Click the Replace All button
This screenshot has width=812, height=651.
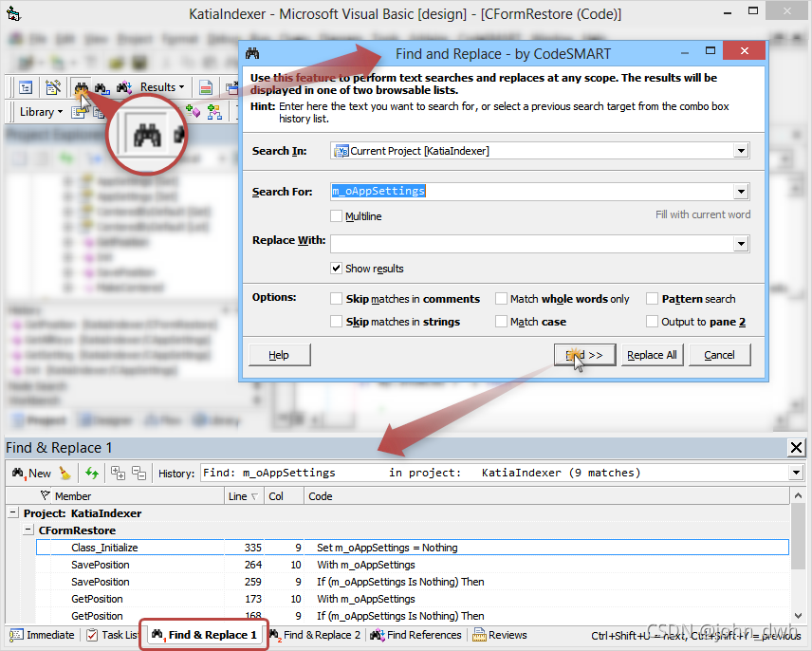652,354
